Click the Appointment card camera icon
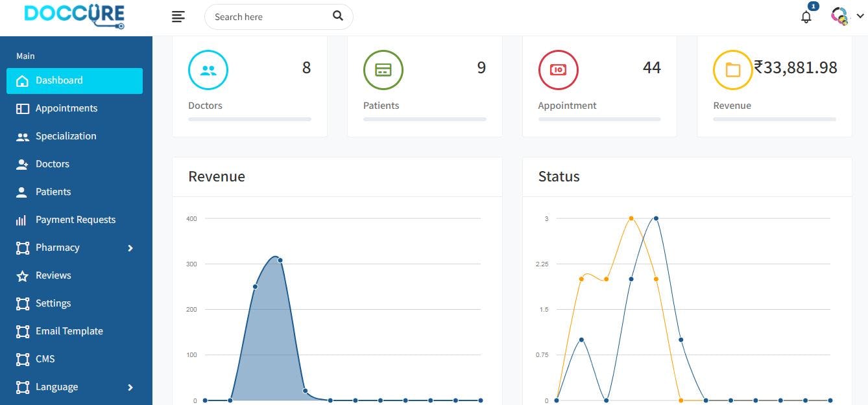868x405 pixels. tap(558, 69)
